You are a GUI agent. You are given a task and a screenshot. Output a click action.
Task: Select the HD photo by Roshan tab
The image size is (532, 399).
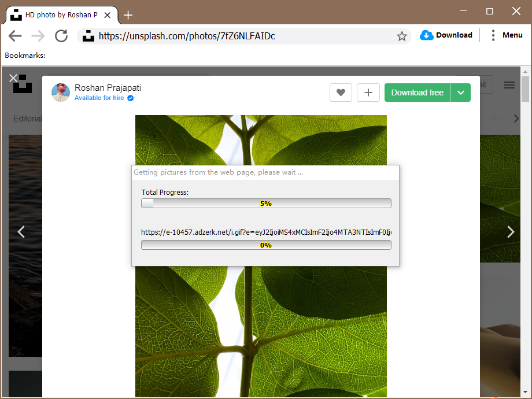click(x=61, y=15)
